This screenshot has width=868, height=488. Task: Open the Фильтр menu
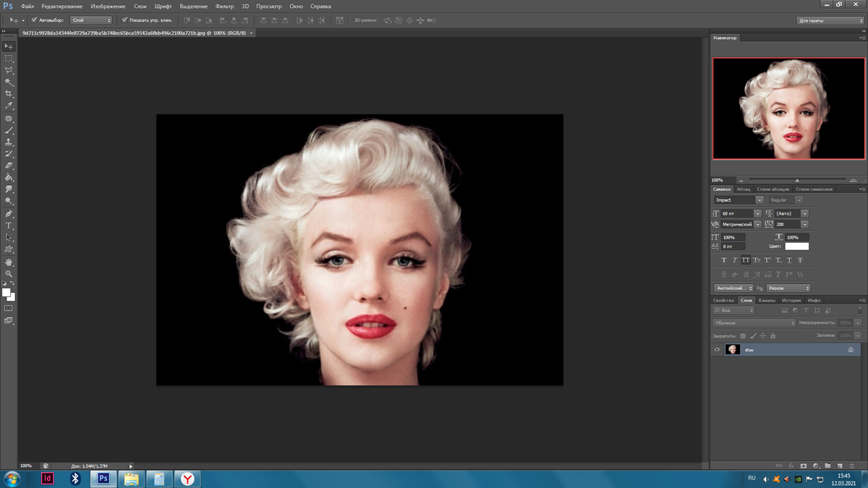pyautogui.click(x=224, y=6)
